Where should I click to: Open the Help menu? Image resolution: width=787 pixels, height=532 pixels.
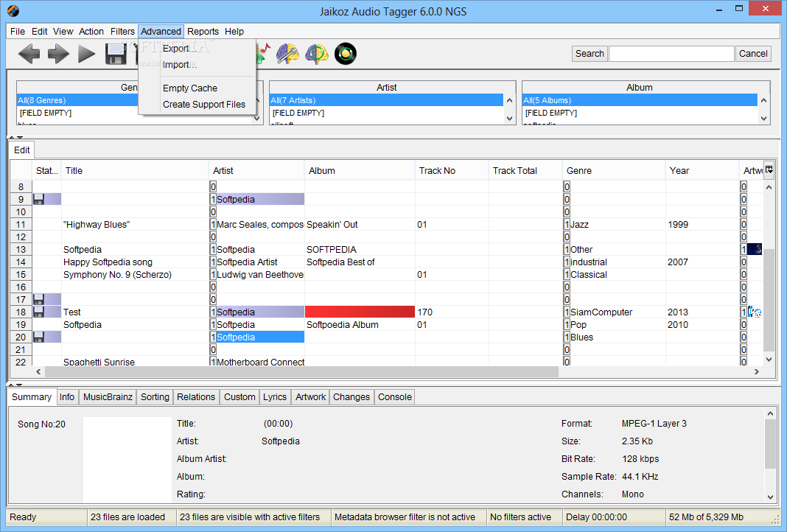pos(234,32)
